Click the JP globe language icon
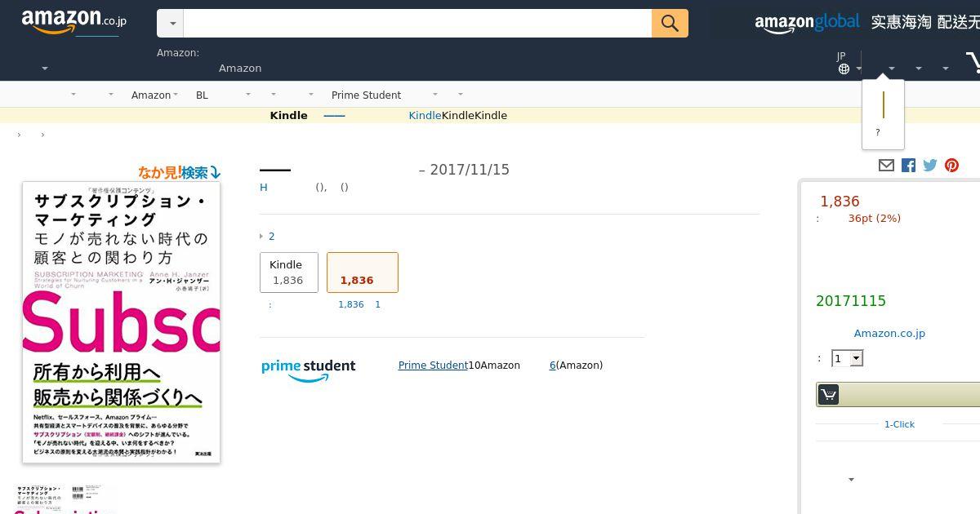This screenshot has width=980, height=514. coord(844,69)
